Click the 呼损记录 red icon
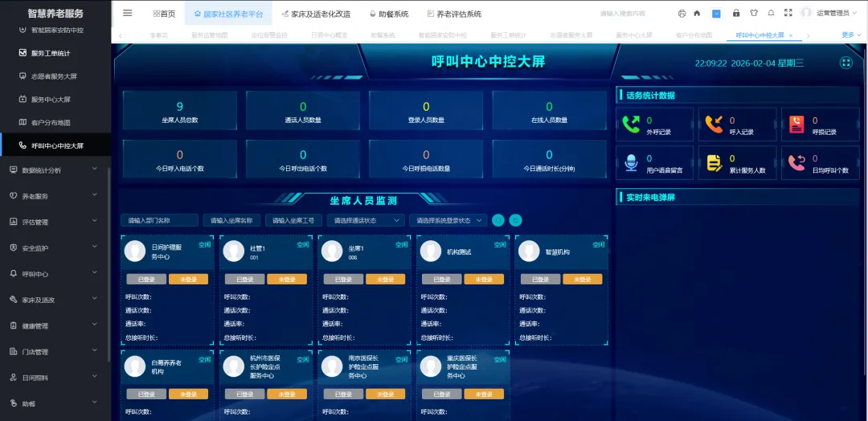The height and width of the screenshot is (421, 868). (796, 125)
